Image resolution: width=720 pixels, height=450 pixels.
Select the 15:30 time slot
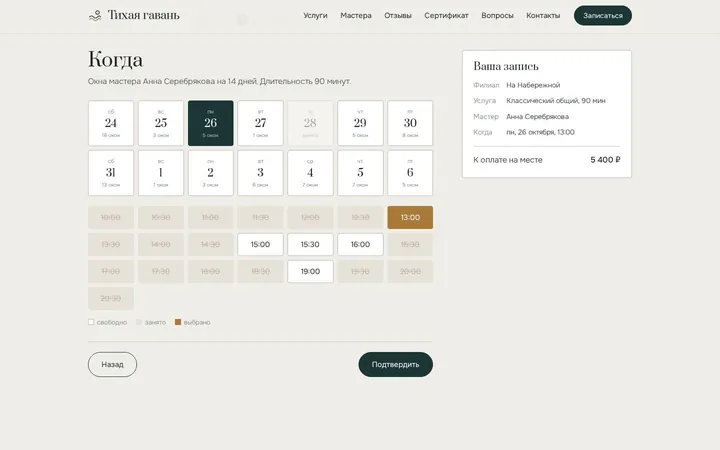point(310,244)
